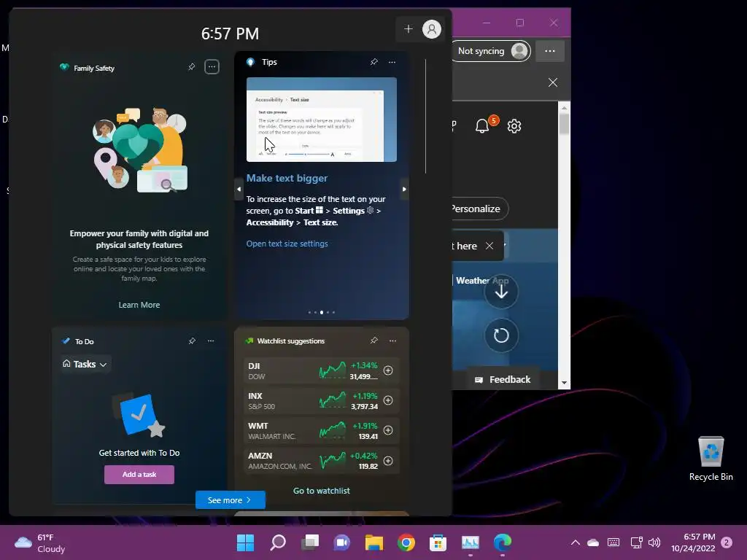Switch to Microsoft Edge on taskbar
This screenshot has width=747, height=560.
503,542
